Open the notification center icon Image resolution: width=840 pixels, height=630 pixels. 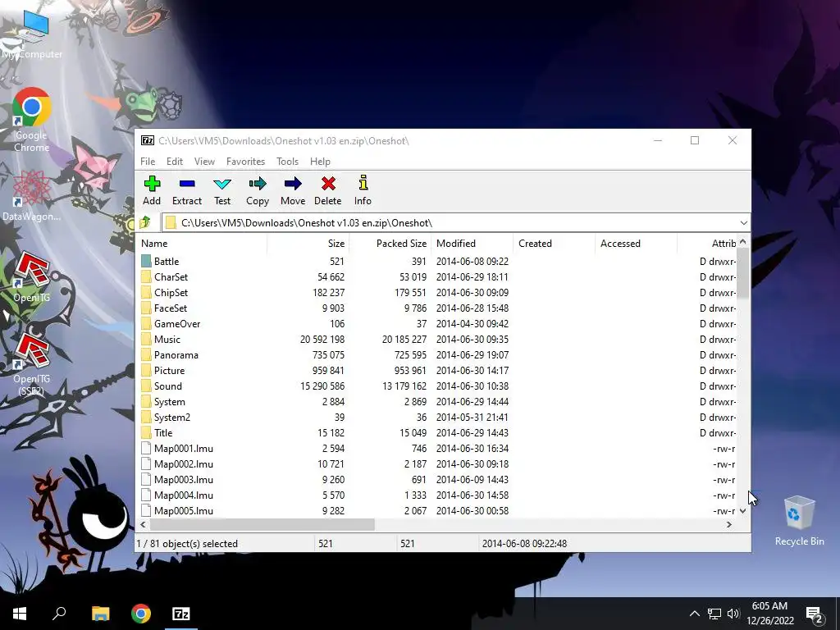pyautogui.click(x=815, y=614)
